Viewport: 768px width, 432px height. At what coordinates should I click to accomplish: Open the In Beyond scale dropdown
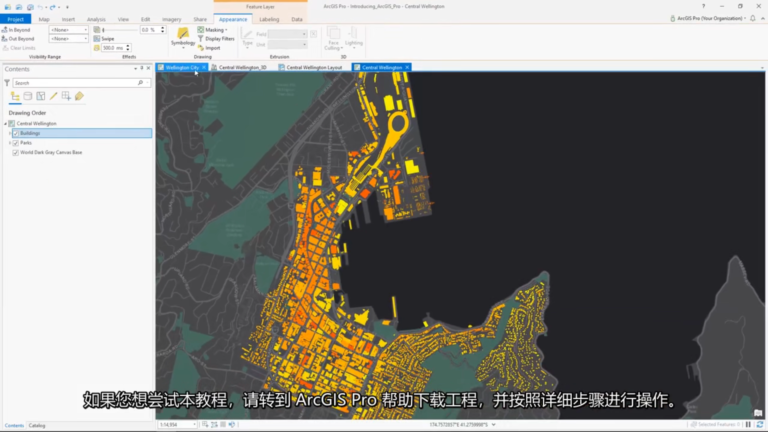pos(85,30)
